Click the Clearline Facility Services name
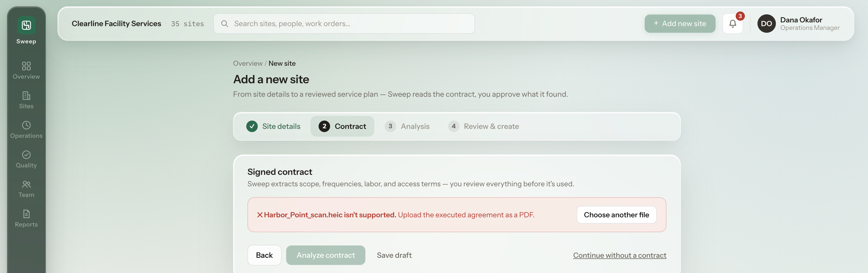868x273 pixels. coord(116,24)
